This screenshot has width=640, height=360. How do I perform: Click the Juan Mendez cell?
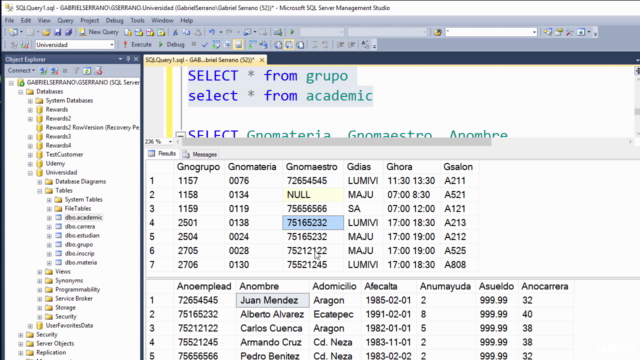tap(273, 300)
